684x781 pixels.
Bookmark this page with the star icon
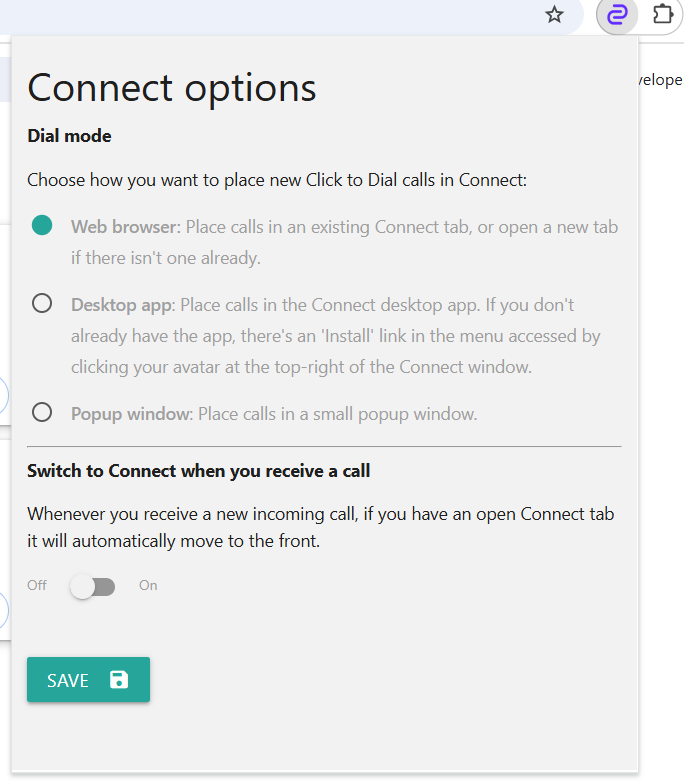[554, 15]
